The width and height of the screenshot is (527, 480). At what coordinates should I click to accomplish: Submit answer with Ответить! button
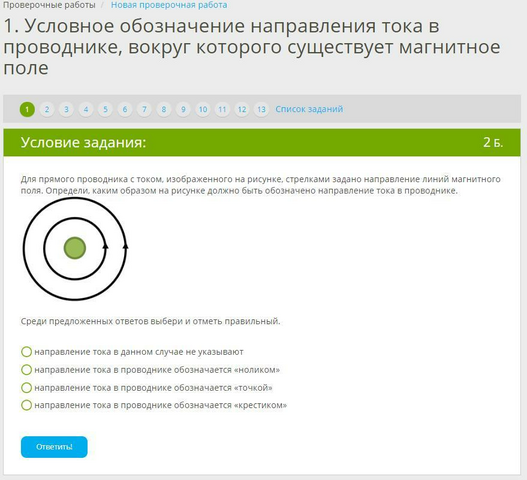(54, 447)
